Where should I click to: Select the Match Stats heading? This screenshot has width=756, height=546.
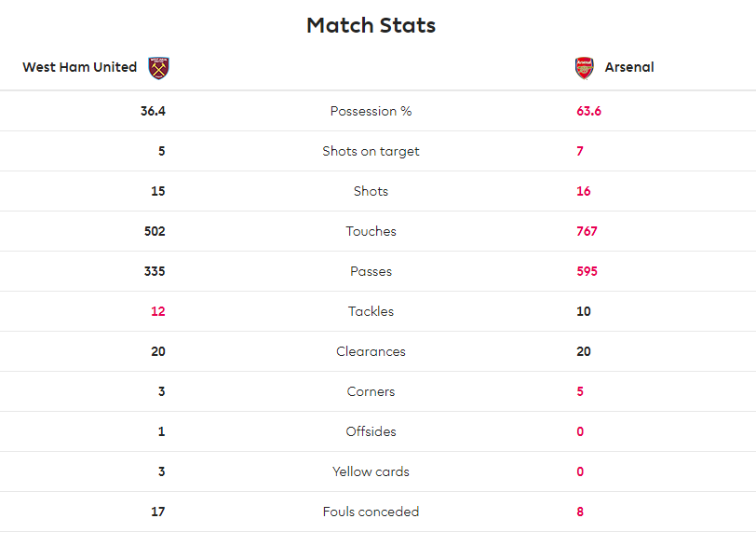371,25
